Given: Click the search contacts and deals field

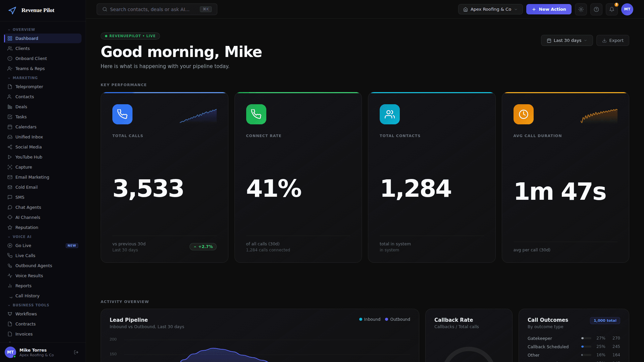Looking at the screenshot, I should (x=157, y=9).
